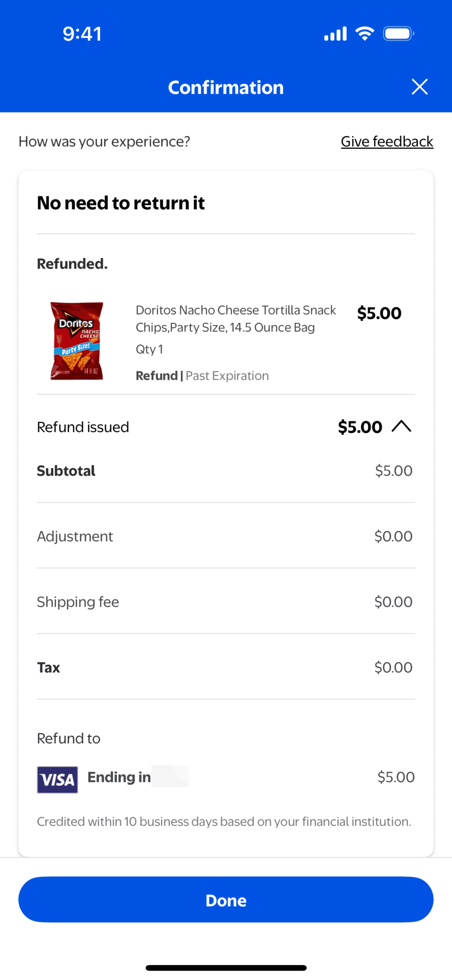Tap the Give feedback link
The width and height of the screenshot is (452, 980).
coord(387,141)
